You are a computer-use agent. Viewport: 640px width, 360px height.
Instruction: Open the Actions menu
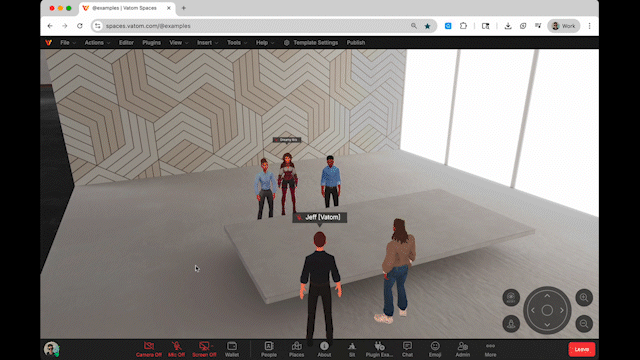[x=97, y=42]
